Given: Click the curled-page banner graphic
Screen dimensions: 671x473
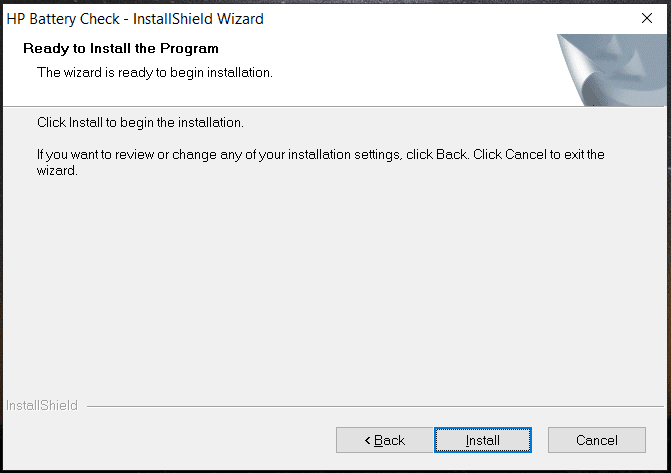Looking at the screenshot, I should (x=612, y=70).
